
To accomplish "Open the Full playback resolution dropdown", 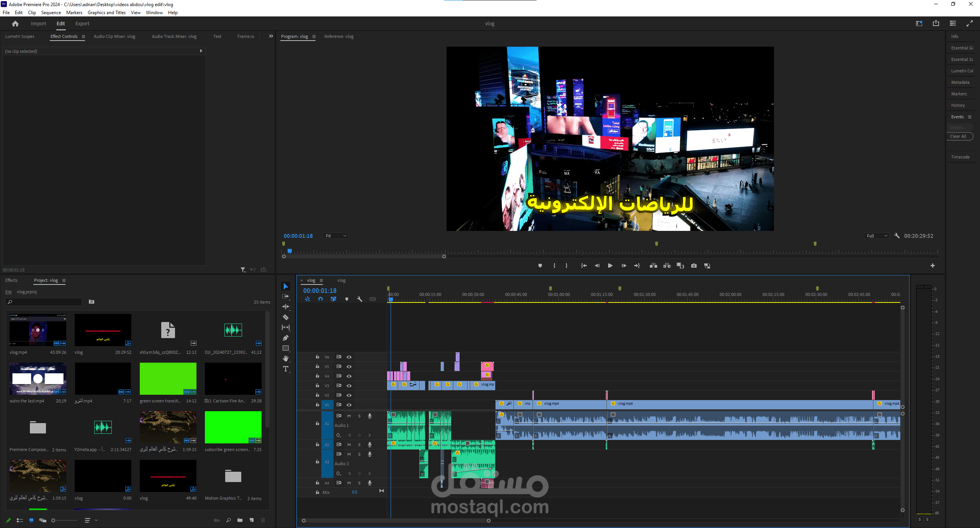I will (876, 236).
